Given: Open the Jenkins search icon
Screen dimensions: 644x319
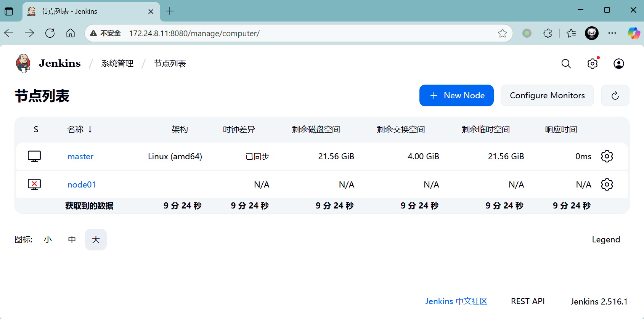Looking at the screenshot, I should (x=566, y=64).
